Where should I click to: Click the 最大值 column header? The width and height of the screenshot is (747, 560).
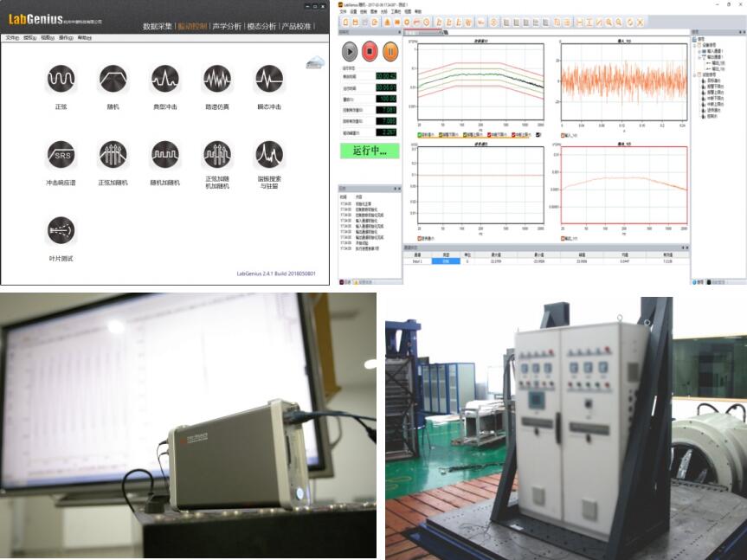[x=496, y=255]
